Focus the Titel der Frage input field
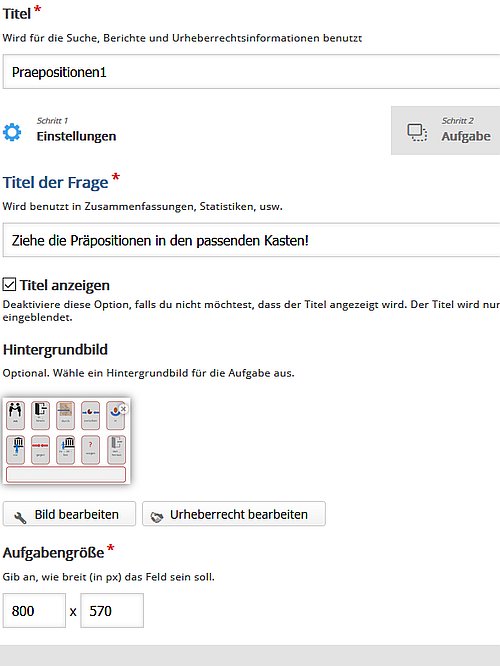Screen dimensions: 500x666 click(x=251, y=240)
